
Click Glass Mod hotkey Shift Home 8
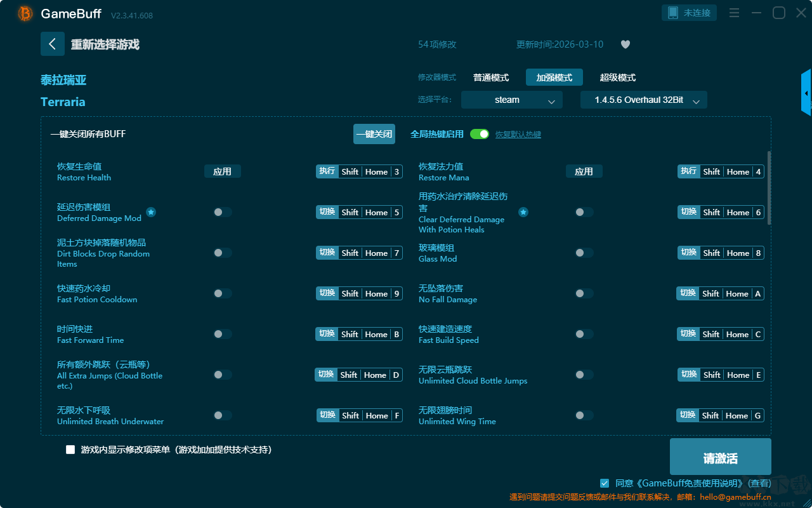pyautogui.click(x=721, y=253)
